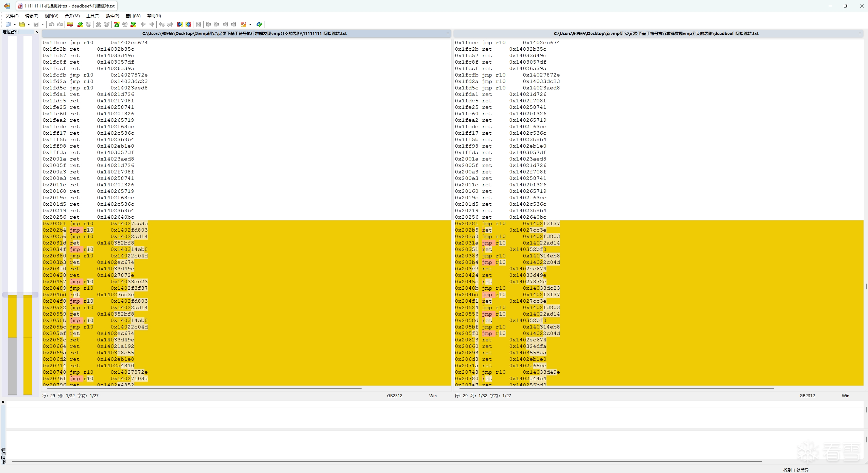Open the 插件(P) menu
The height and width of the screenshot is (473, 868).
112,16
